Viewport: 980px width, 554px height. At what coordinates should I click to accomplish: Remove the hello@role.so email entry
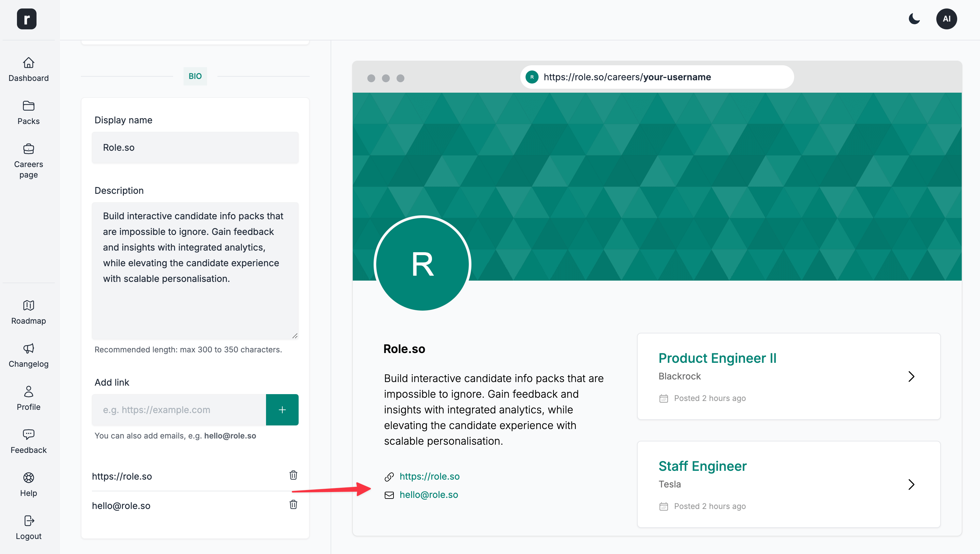[x=293, y=504]
